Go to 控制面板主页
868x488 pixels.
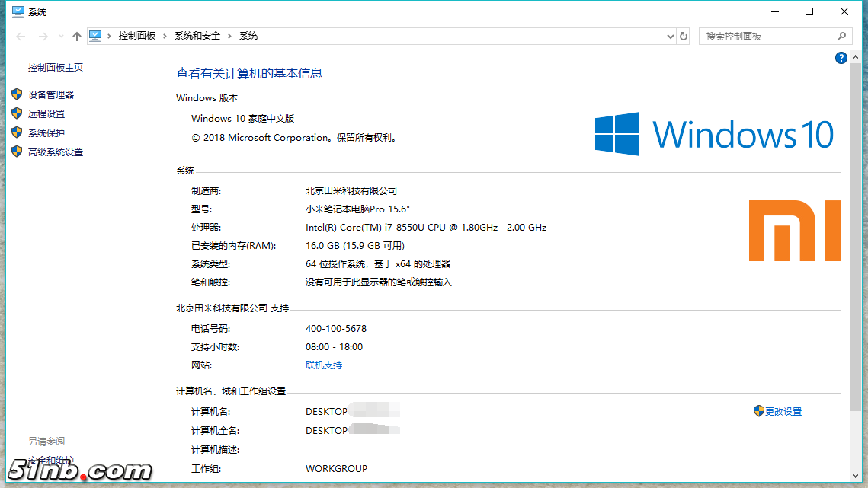tap(56, 67)
